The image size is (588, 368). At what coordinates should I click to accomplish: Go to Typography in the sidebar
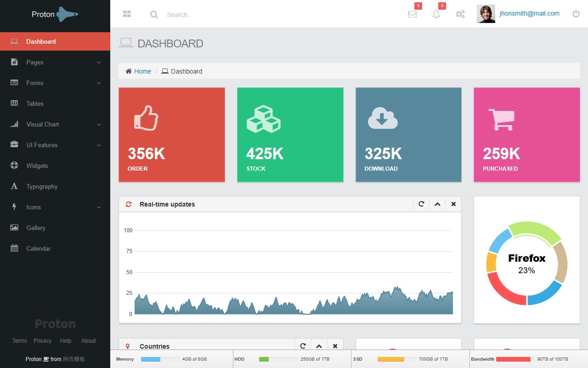tap(55, 186)
